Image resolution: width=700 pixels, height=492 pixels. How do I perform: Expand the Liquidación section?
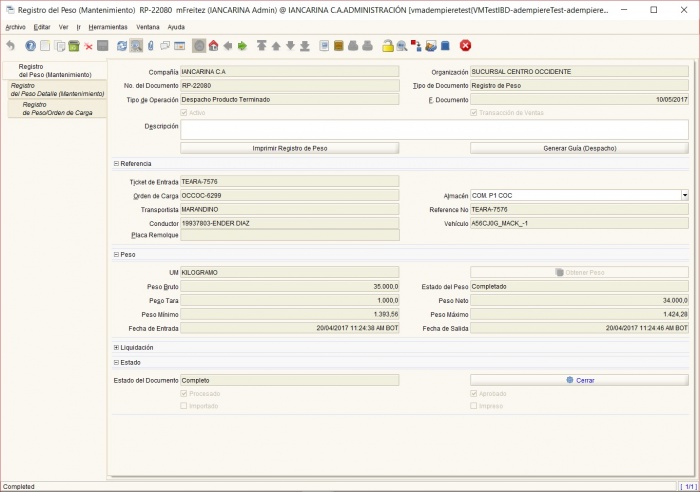point(116,347)
